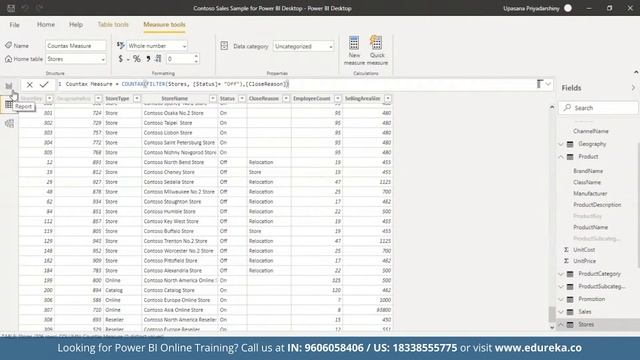Viewport: 640px width, 360px height.
Task: Open the Status column filter dropdown
Action: [242, 98]
